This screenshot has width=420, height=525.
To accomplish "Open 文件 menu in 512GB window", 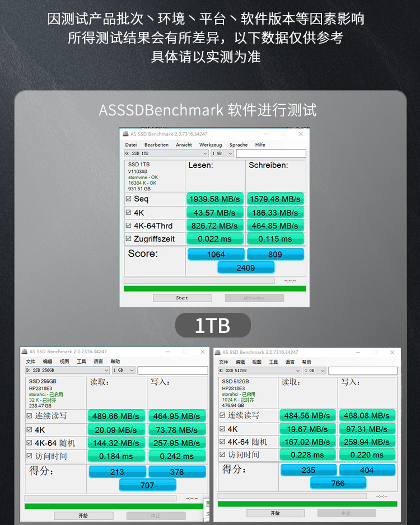I will pyautogui.click(x=223, y=362).
